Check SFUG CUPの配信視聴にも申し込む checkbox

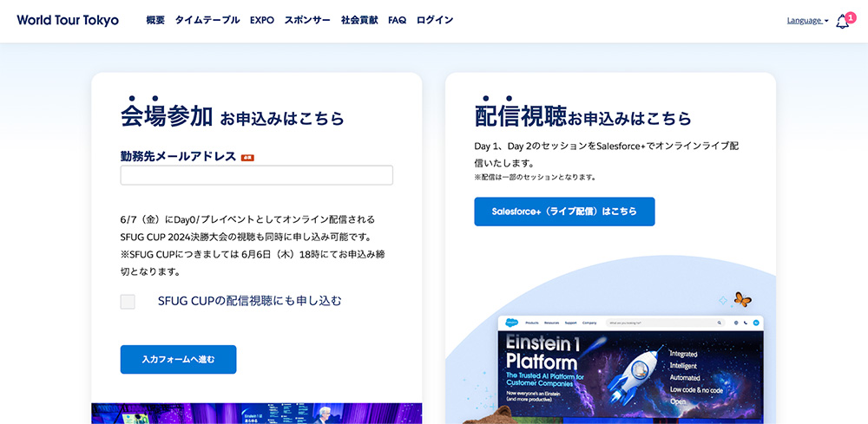click(x=128, y=301)
